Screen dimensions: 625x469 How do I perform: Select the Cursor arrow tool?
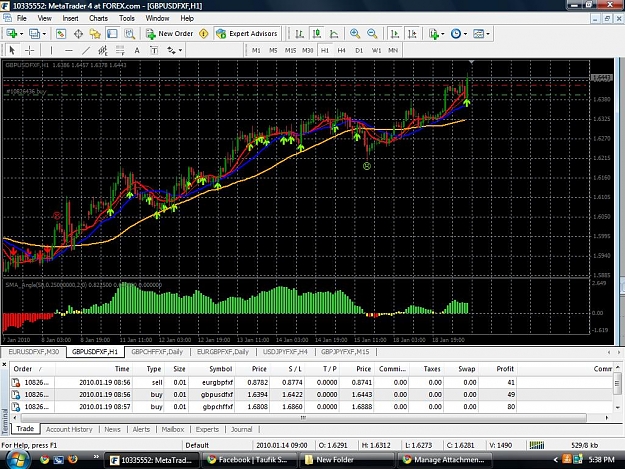tap(12, 50)
